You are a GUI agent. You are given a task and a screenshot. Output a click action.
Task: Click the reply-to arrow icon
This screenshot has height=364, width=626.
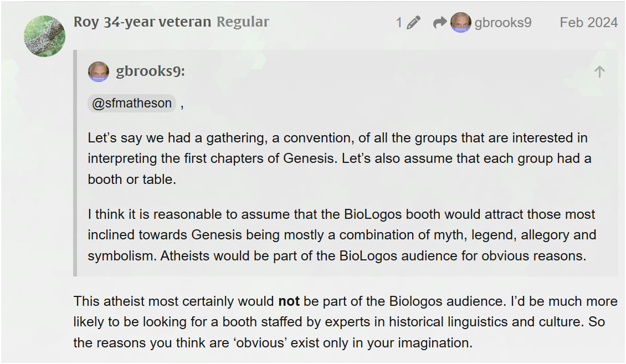pos(440,23)
